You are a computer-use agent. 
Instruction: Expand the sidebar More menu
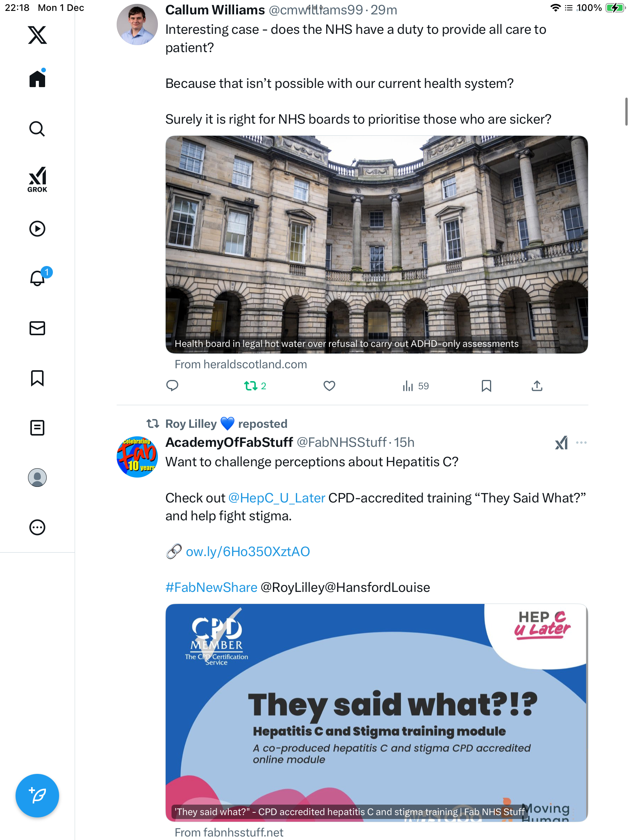point(37,527)
